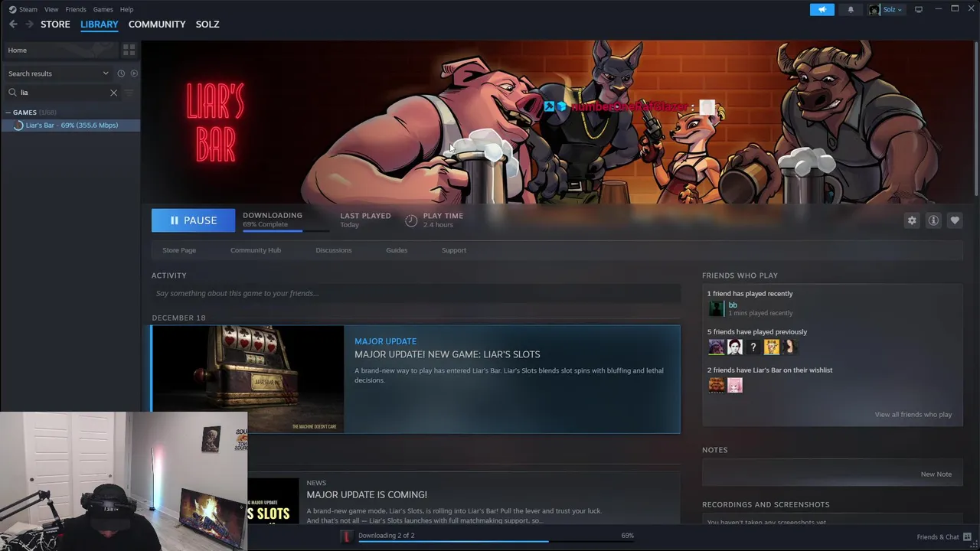Show game info icon
Image resolution: width=980 pixels, height=551 pixels.
[x=933, y=220]
